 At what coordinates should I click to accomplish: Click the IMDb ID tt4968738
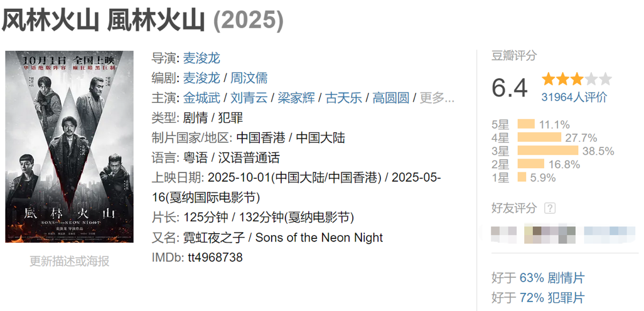click(x=215, y=258)
